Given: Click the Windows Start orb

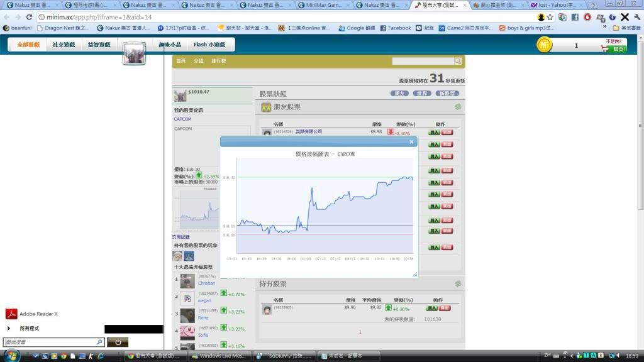Looking at the screenshot, I should (x=11, y=356).
